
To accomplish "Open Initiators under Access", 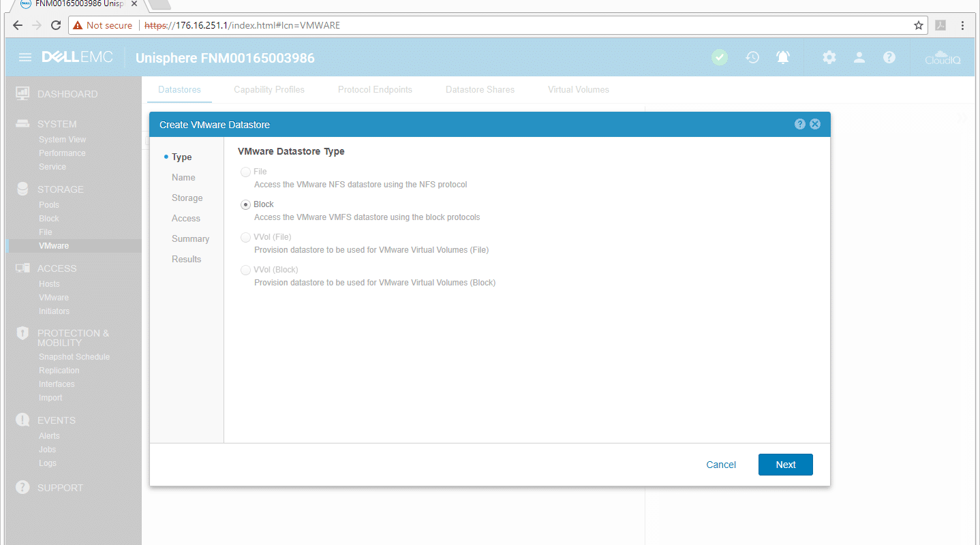I will (x=54, y=311).
